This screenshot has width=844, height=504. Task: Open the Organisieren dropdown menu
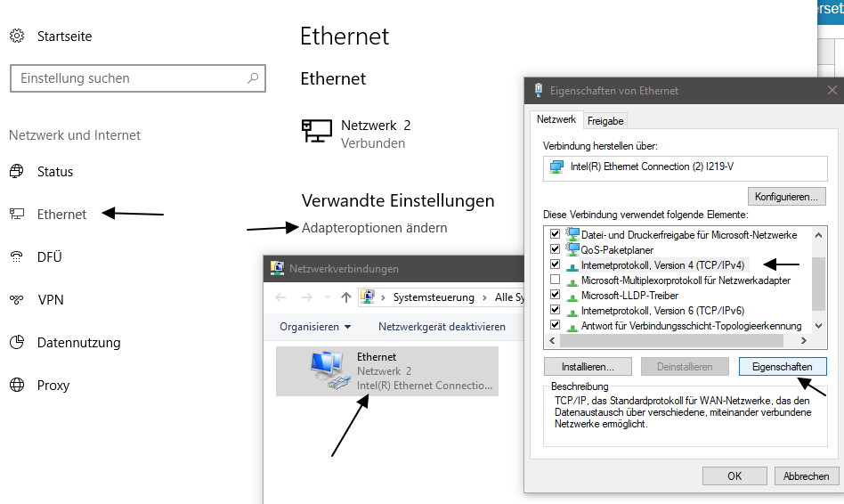point(315,326)
